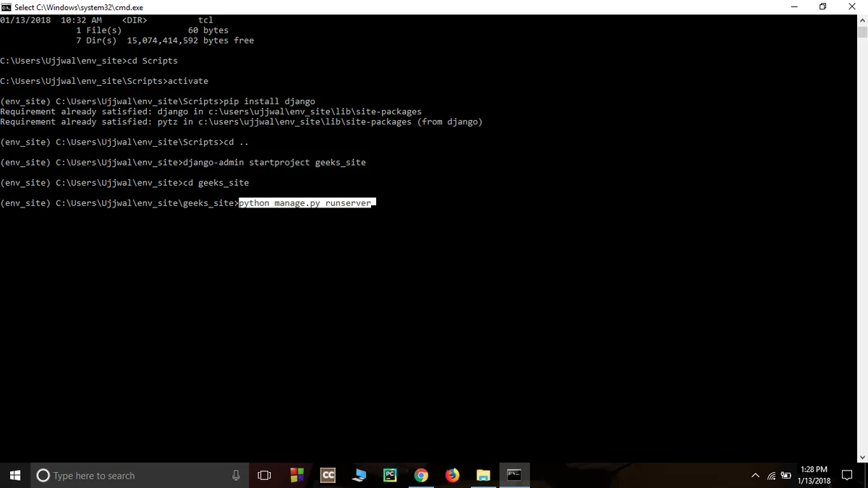Restore down the cmd.exe window
Screen dimensions: 868x488
point(823,7)
